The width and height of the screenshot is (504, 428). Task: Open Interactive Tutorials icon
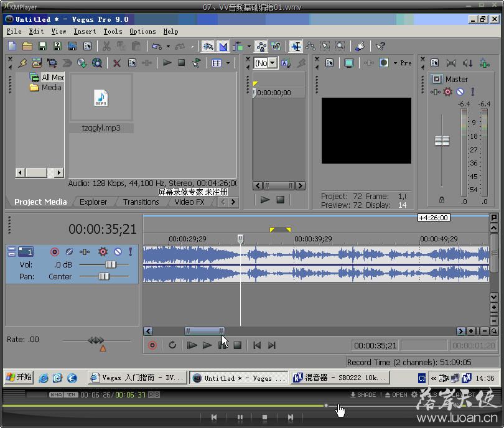click(x=360, y=46)
